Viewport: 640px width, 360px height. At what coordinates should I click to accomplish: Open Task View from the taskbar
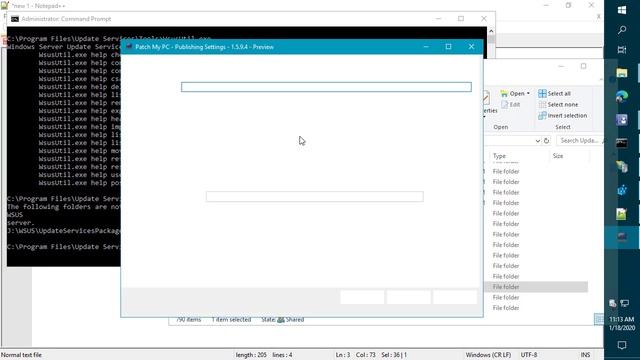tap(622, 49)
